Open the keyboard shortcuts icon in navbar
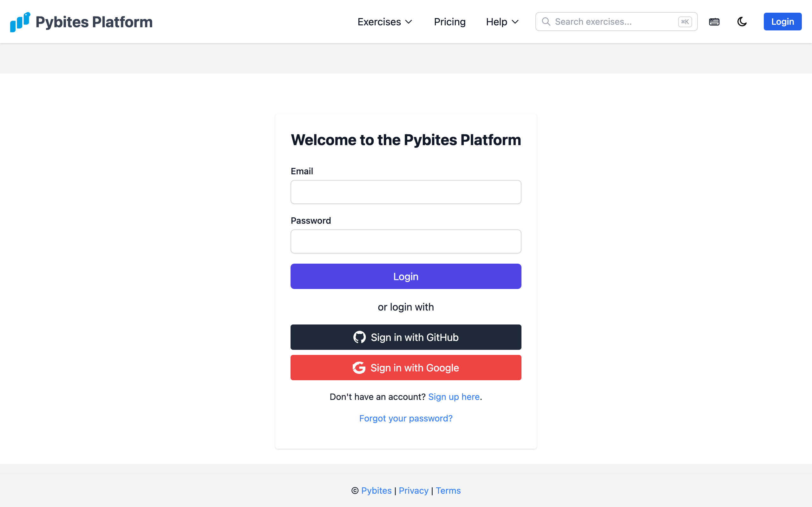812x507 pixels. click(714, 22)
